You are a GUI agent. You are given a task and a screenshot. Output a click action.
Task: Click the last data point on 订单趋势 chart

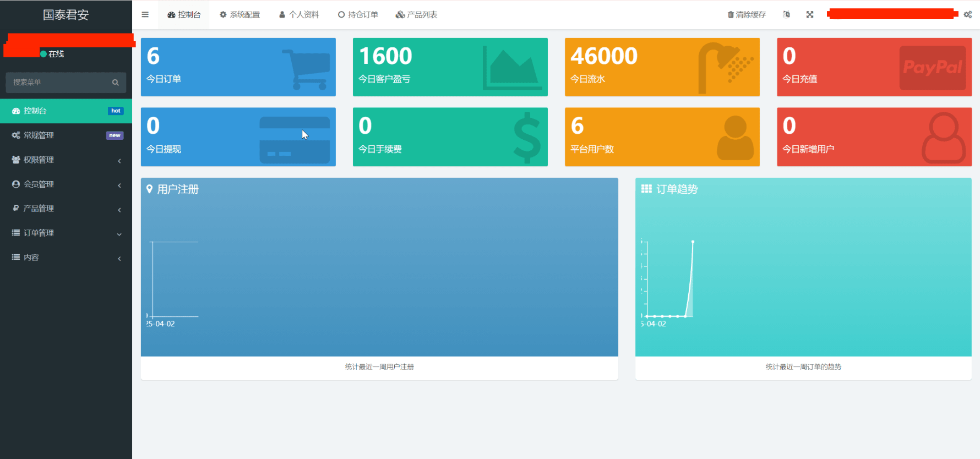coord(693,242)
